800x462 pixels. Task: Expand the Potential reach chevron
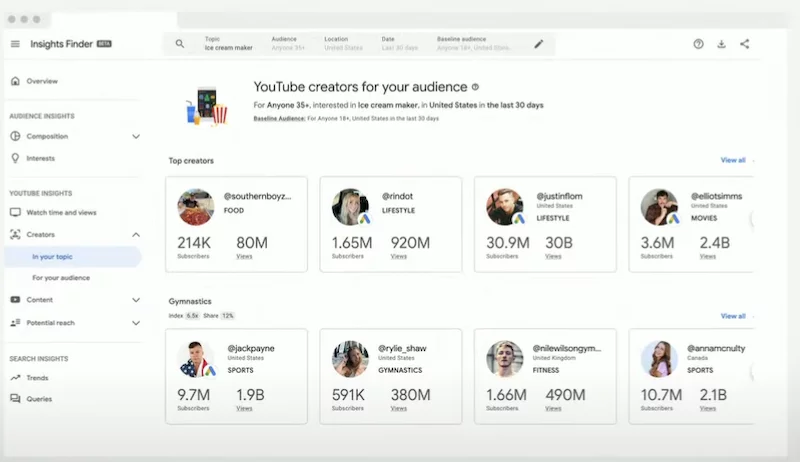coord(136,323)
